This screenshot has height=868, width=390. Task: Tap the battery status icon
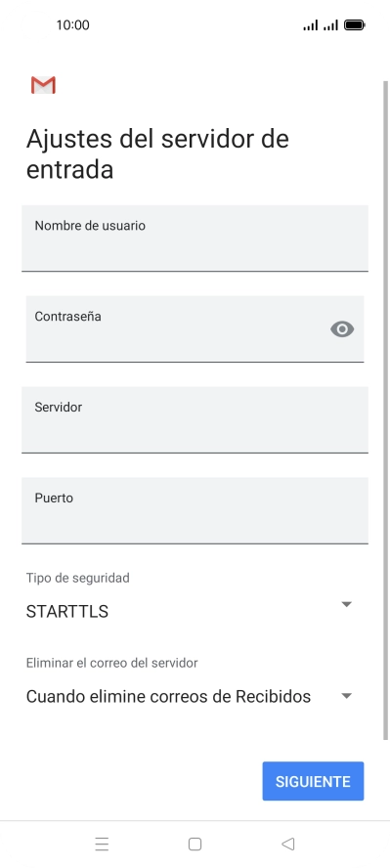(354, 24)
